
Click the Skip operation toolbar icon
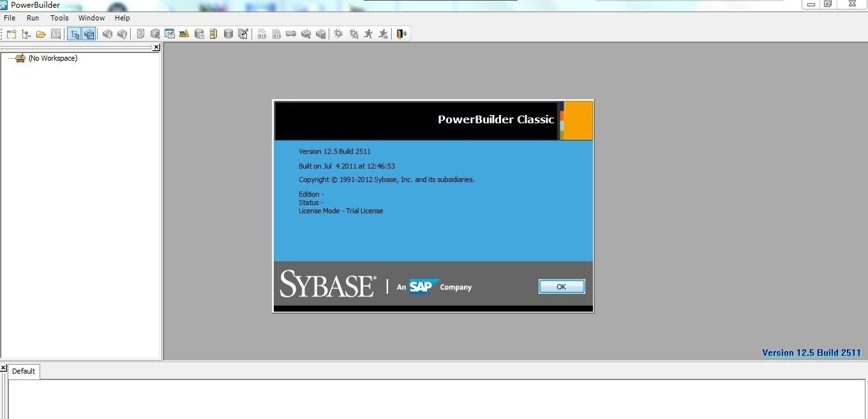pos(306,34)
